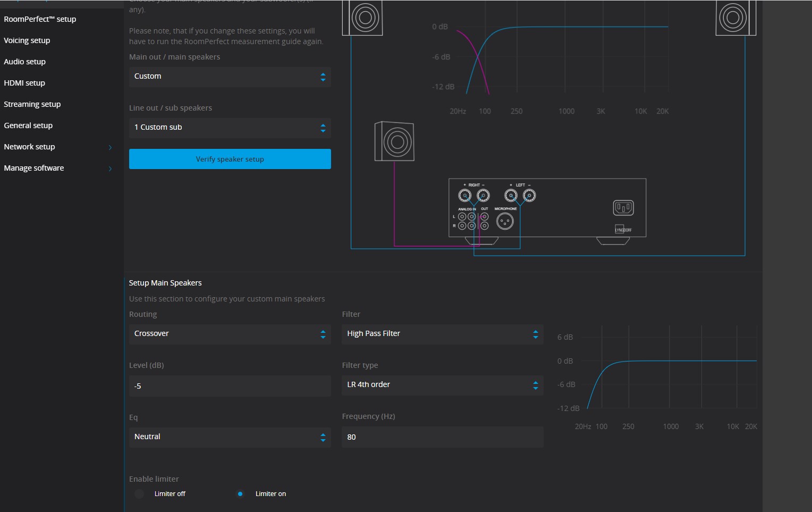
Task: Open the Filter dropdown showing High Pass Filter
Action: coord(442,334)
